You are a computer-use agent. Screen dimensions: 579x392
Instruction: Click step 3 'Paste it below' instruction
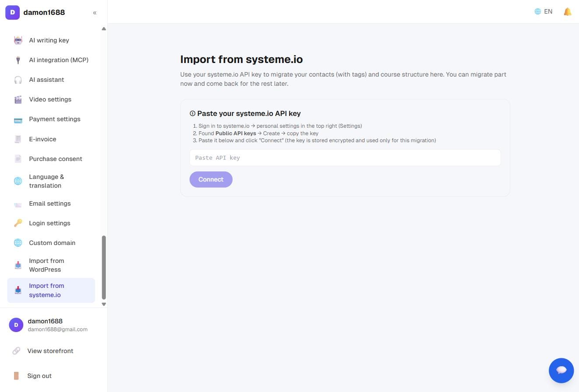pyautogui.click(x=317, y=140)
